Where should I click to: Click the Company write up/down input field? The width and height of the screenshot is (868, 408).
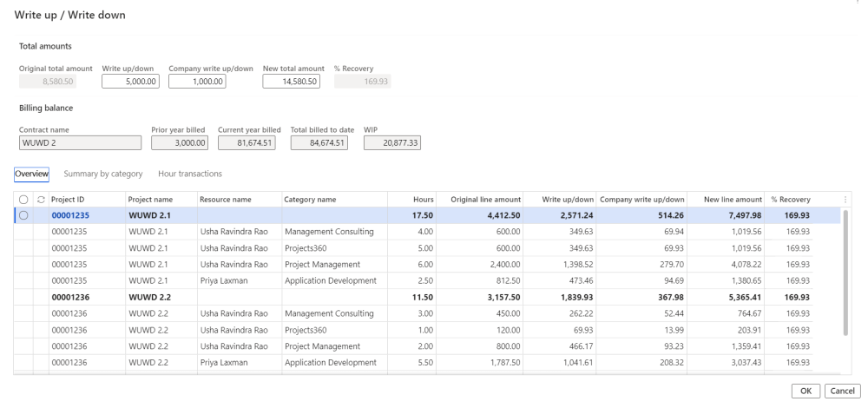[197, 82]
